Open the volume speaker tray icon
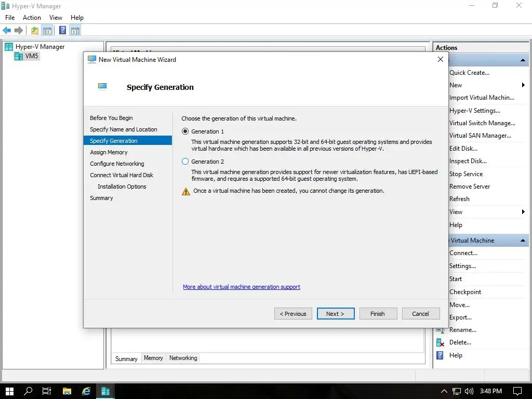 (469, 391)
